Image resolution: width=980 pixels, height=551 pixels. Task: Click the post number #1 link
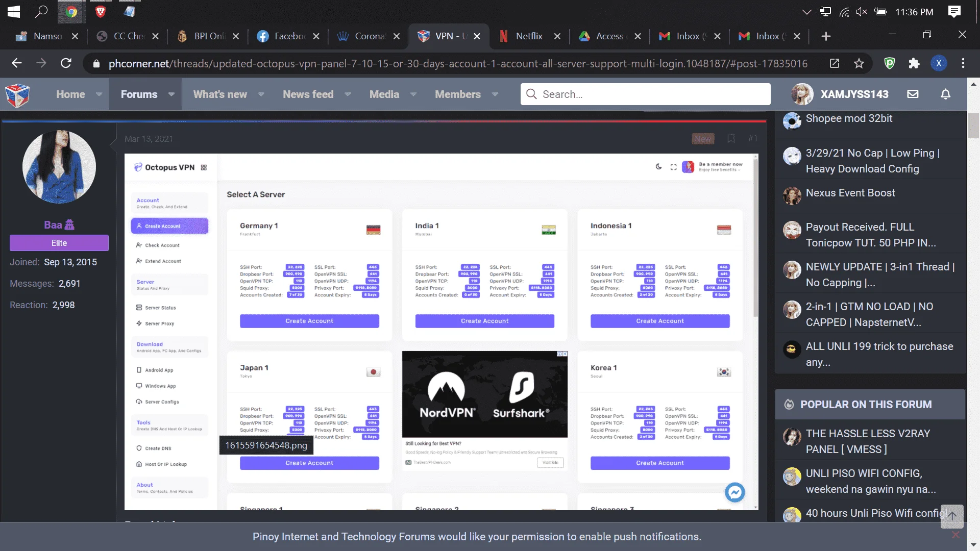click(x=753, y=138)
